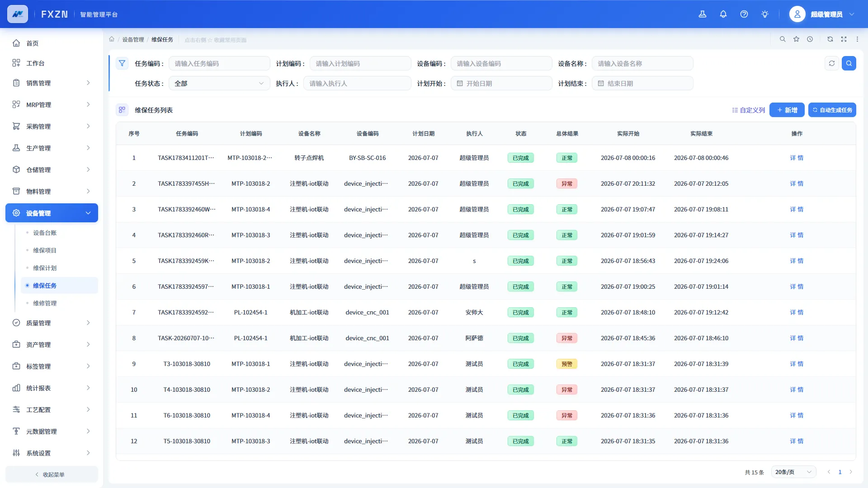Click the home icon in breadcrumb
This screenshot has width=868, height=488.
112,39
